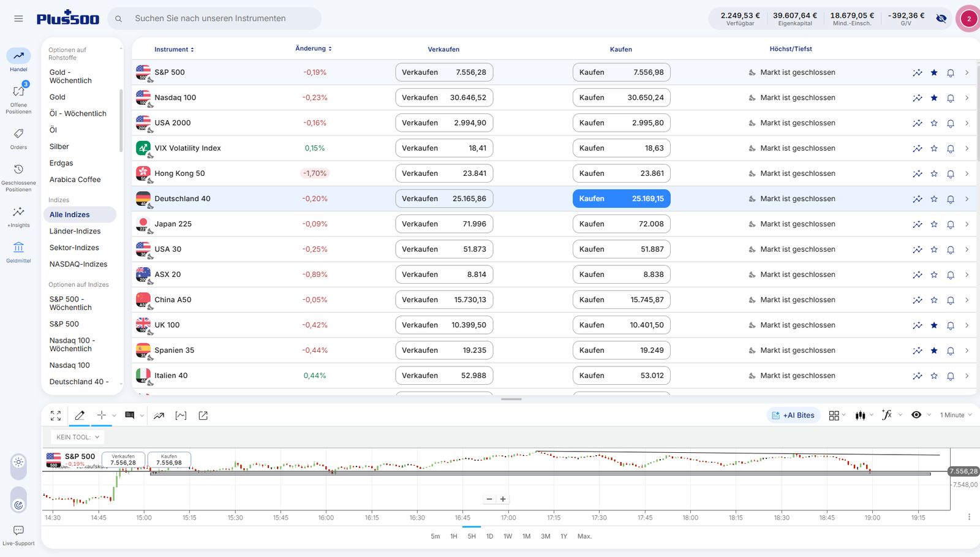Image resolution: width=980 pixels, height=557 pixels.
Task: Toggle account balance visibility eye
Action: [x=941, y=18]
